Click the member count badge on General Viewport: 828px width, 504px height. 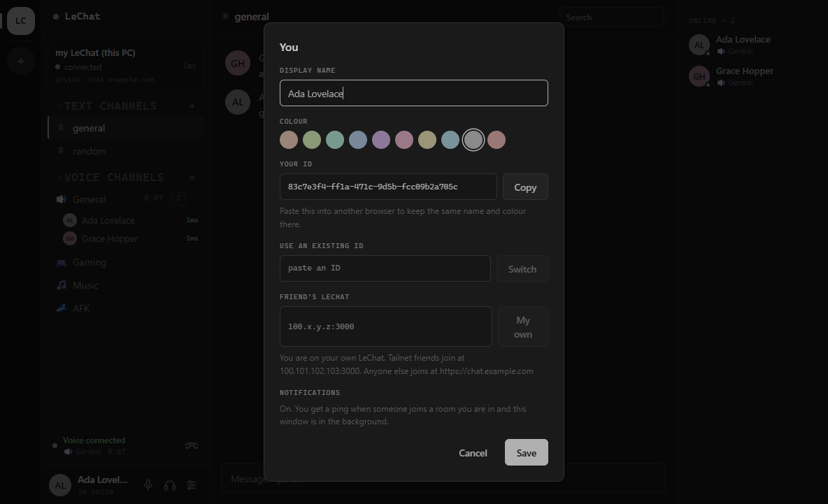tap(178, 199)
